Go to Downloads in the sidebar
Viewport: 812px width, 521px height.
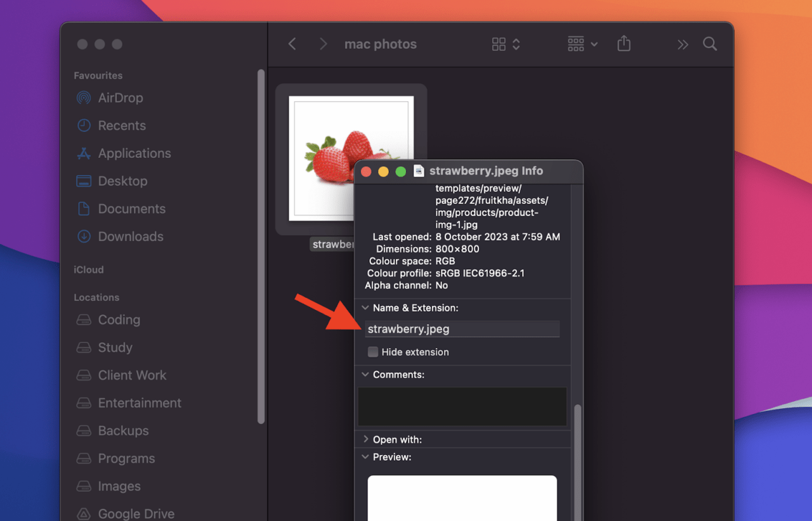click(130, 236)
